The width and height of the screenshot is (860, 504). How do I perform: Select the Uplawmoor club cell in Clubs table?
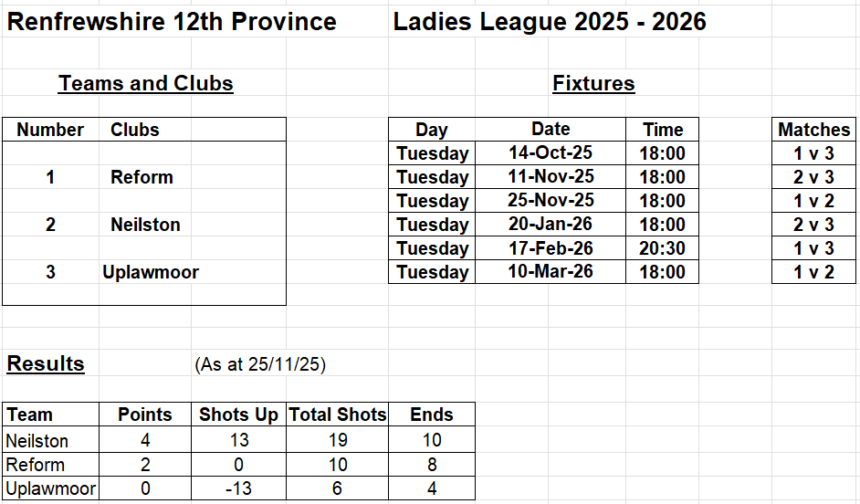[151, 272]
